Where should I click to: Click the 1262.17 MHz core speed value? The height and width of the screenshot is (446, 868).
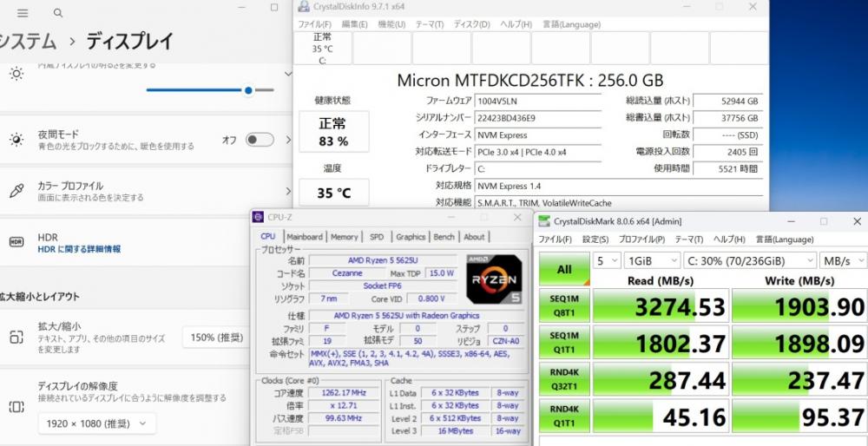pos(344,393)
